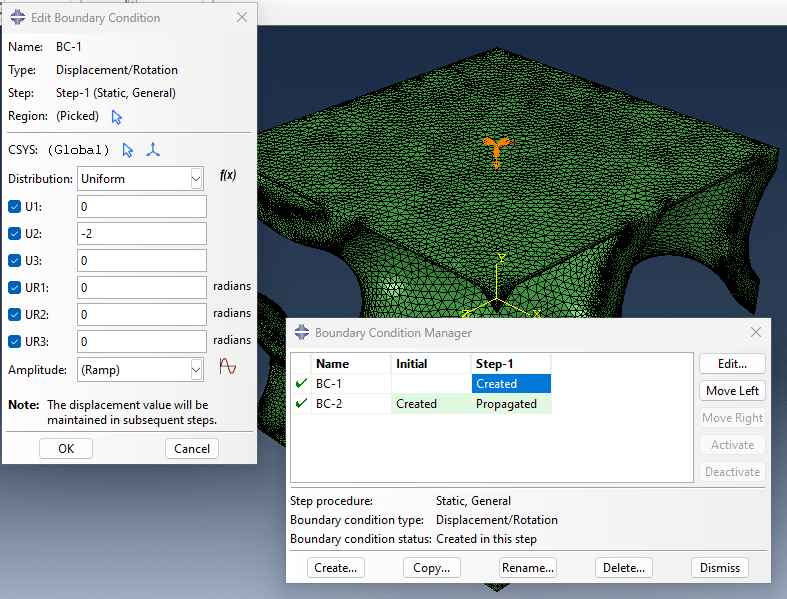Click the U1 value field

[142, 206]
